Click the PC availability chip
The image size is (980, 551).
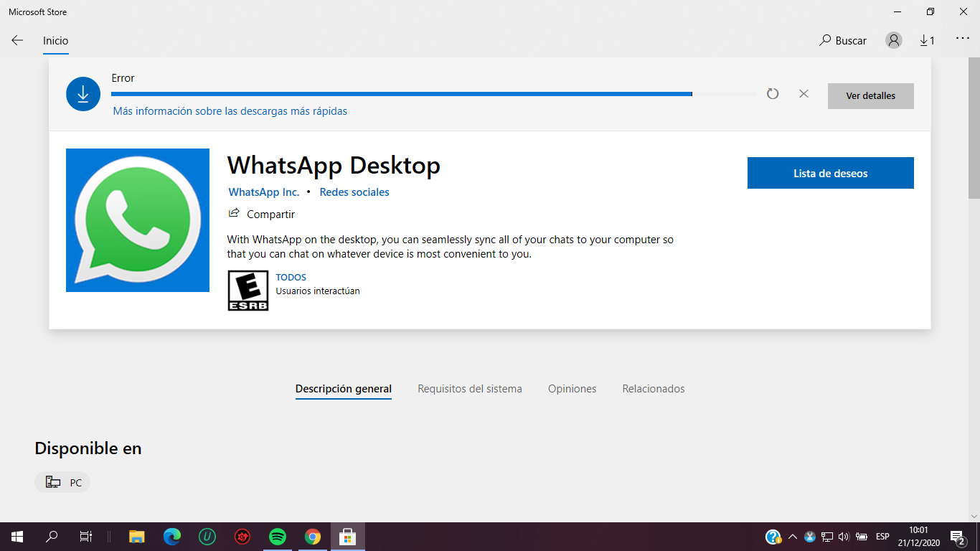pos(62,482)
